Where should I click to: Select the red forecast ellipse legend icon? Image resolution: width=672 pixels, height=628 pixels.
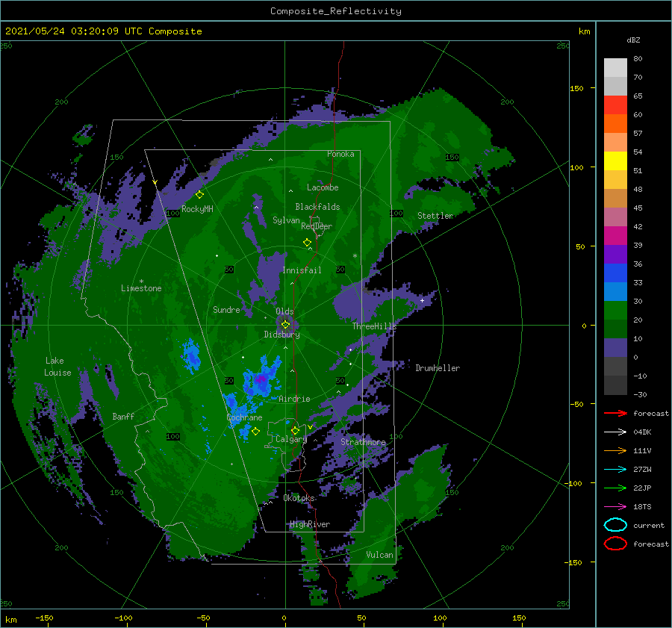point(615,544)
